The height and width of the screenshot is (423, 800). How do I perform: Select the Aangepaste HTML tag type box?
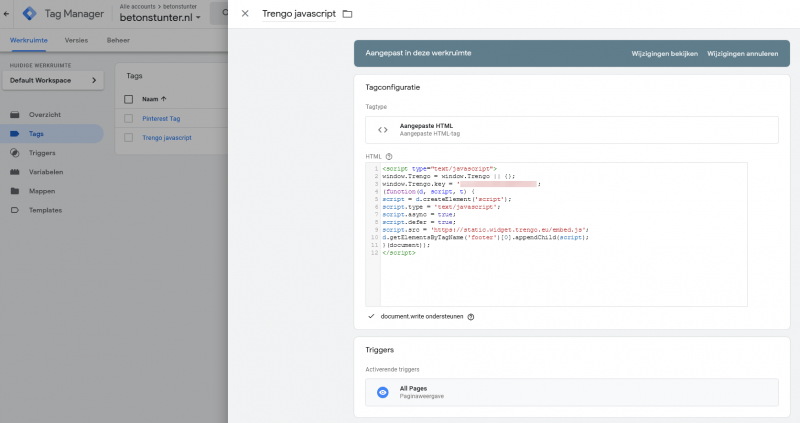(x=572, y=130)
